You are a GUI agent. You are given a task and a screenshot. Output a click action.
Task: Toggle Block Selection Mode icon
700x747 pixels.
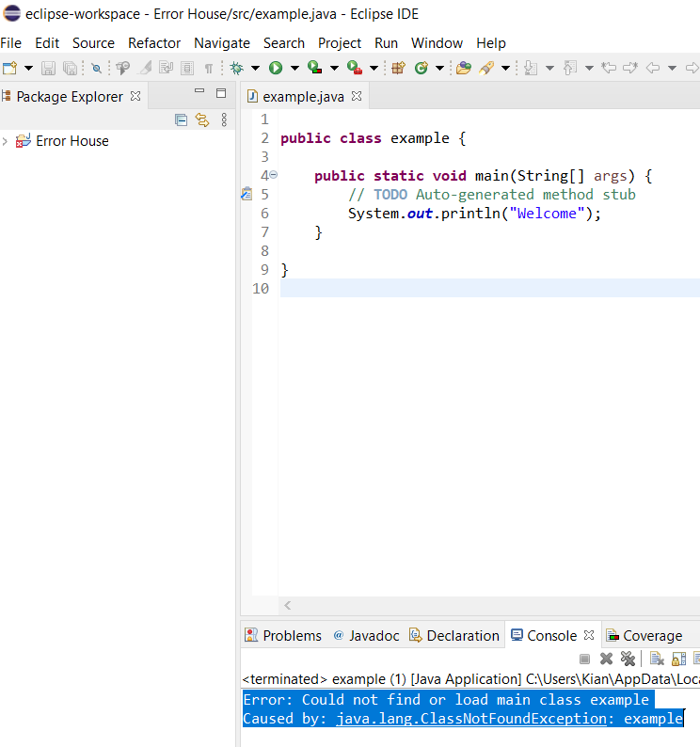(187, 68)
